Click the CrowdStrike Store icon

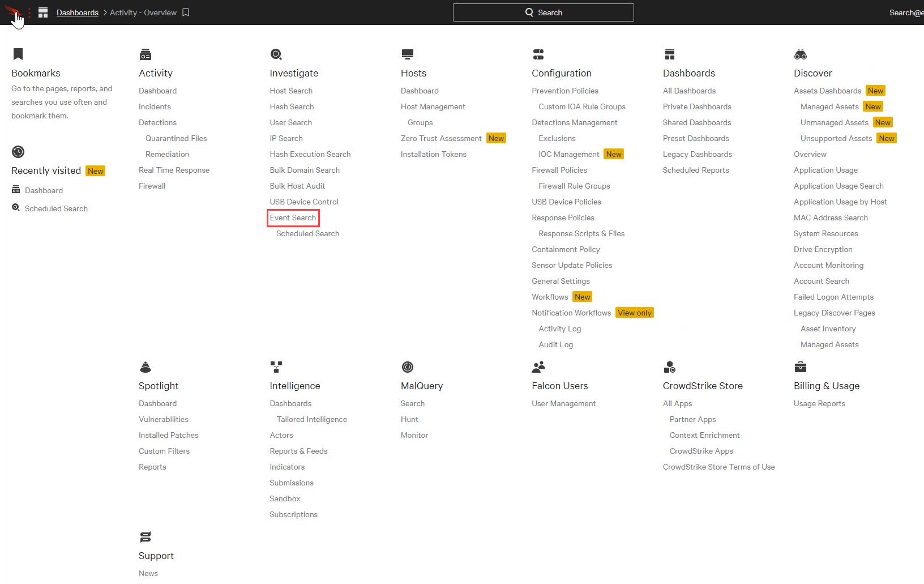670,367
